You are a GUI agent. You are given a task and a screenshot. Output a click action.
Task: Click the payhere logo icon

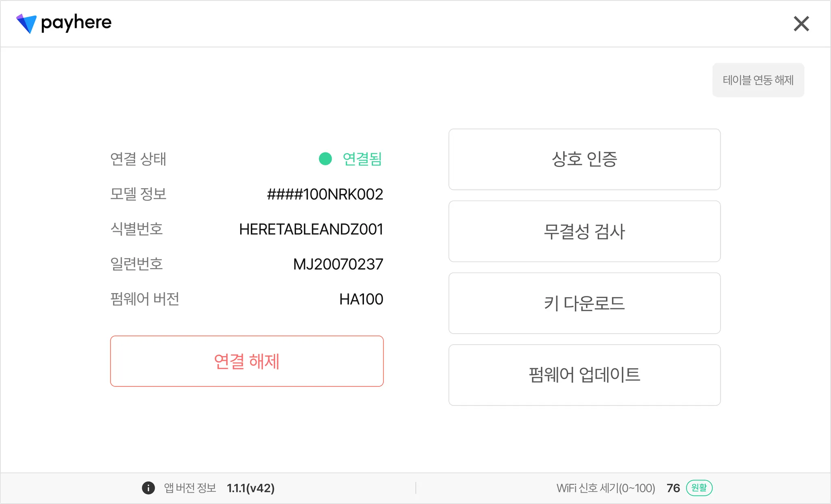click(x=26, y=24)
